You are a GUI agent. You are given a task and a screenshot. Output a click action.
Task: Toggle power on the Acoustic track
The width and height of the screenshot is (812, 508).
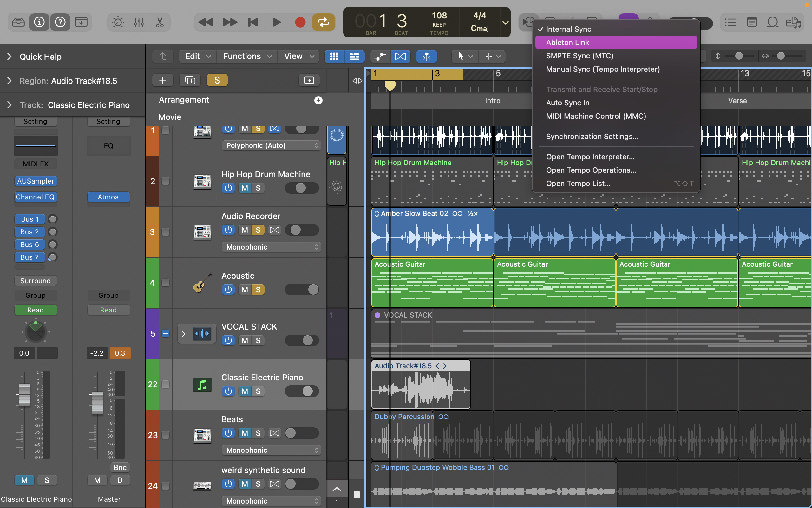click(228, 290)
